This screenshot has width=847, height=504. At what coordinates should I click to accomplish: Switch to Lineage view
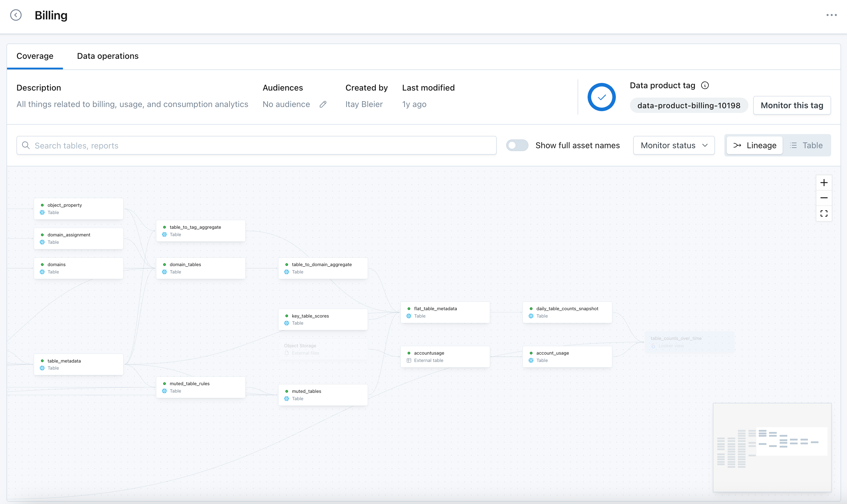point(755,145)
